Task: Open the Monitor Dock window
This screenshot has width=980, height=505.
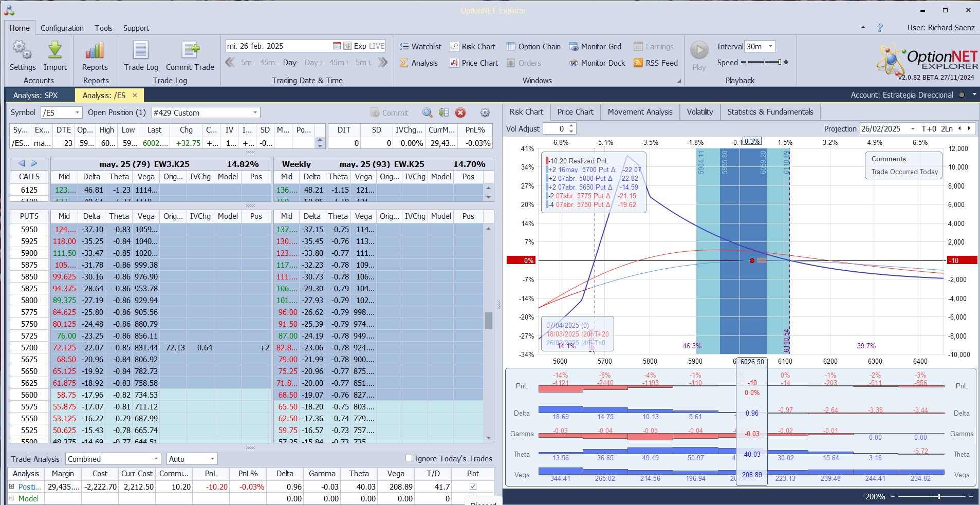Action: [x=597, y=63]
